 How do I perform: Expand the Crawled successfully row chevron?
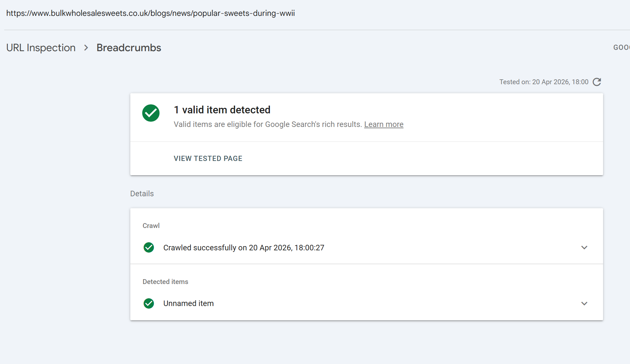(584, 247)
